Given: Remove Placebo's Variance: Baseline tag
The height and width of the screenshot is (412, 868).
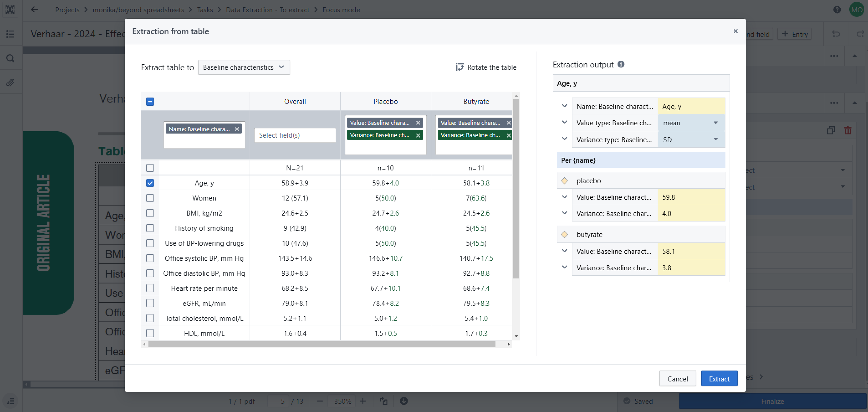Looking at the screenshot, I should pyautogui.click(x=418, y=135).
